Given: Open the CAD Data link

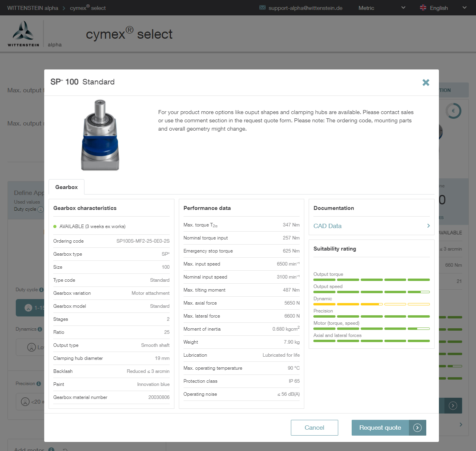Looking at the screenshot, I should pyautogui.click(x=327, y=226).
